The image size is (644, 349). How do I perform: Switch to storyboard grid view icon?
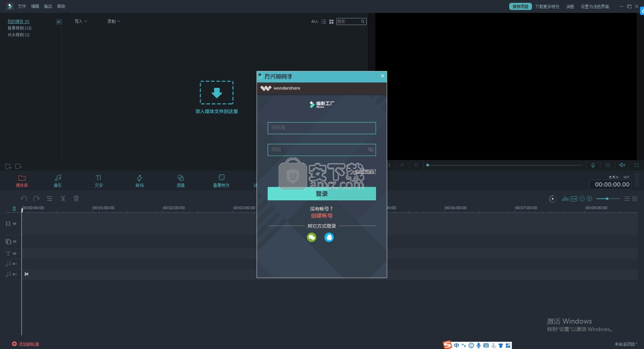click(635, 199)
